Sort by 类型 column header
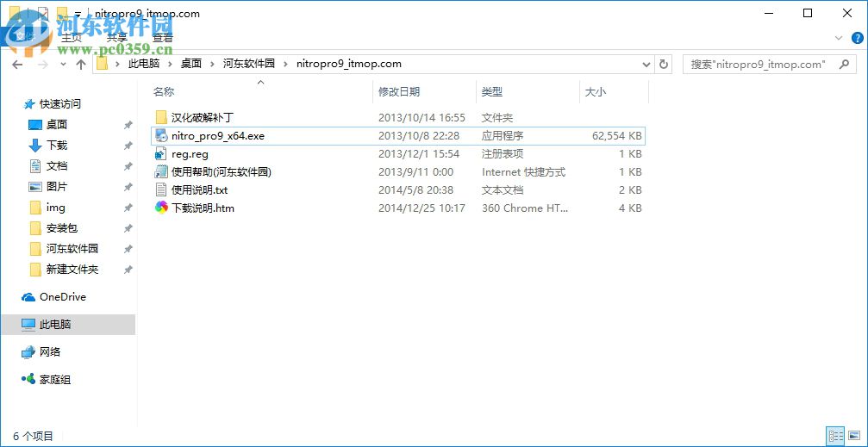 (x=492, y=92)
